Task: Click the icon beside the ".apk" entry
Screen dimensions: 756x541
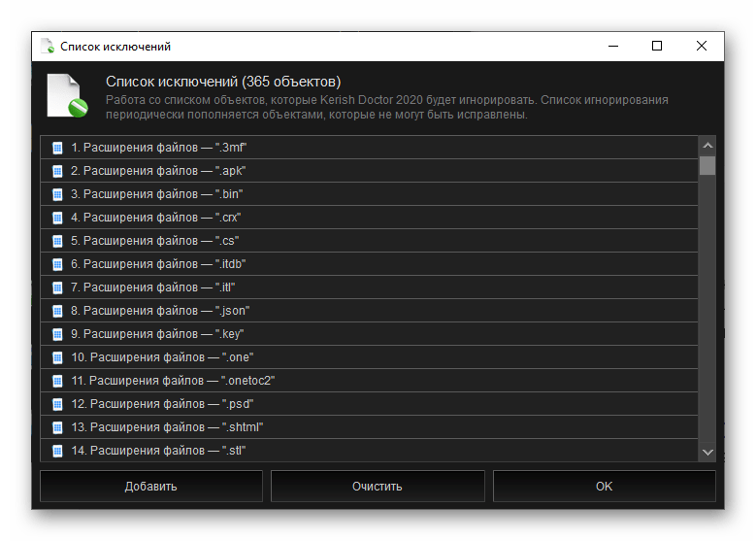Action: tap(57, 171)
